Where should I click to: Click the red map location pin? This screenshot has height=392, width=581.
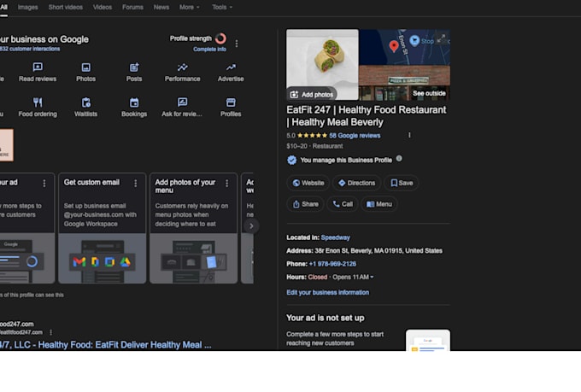[394, 46]
